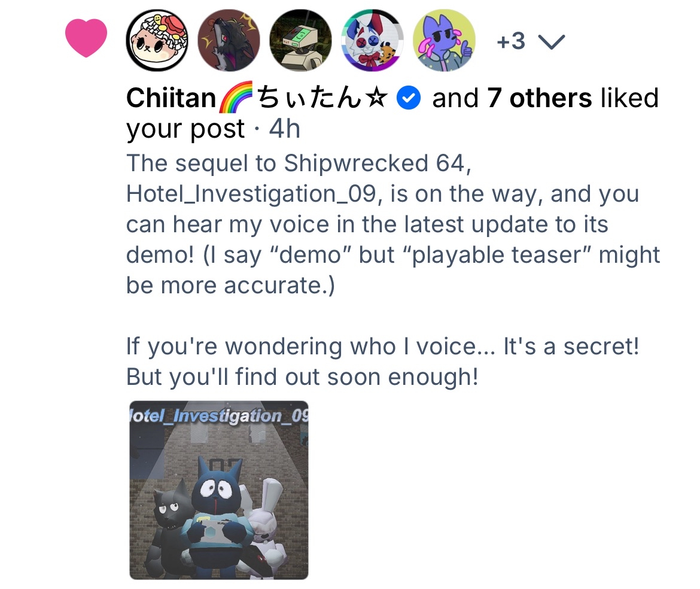This screenshot has height=589, width=700.
Task: Open Chiitan's profile name link
Action: pos(257,98)
